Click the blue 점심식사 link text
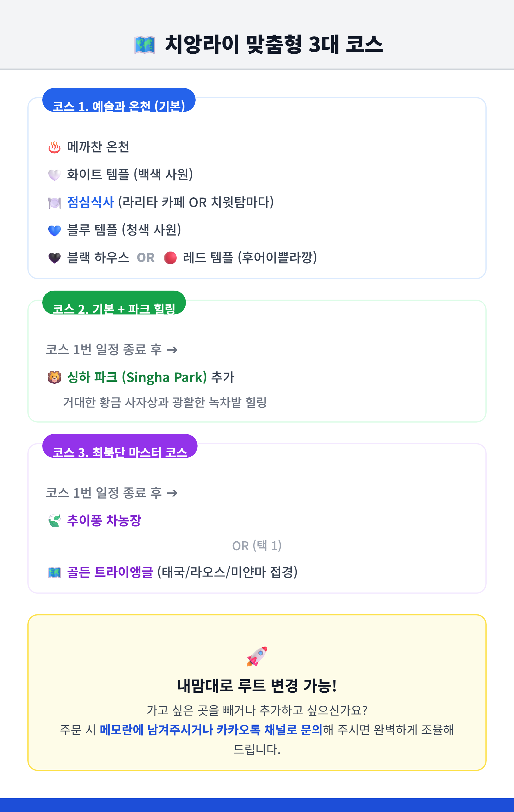Image resolution: width=514 pixels, height=812 pixels. (x=91, y=202)
